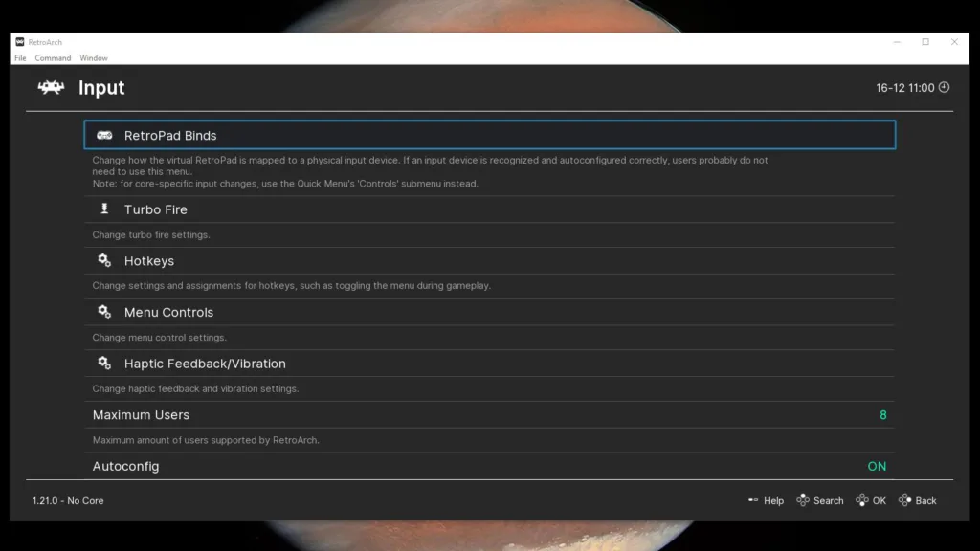Click the gear icon beside Menu Controls
The width and height of the screenshot is (980, 551).
pos(105,312)
